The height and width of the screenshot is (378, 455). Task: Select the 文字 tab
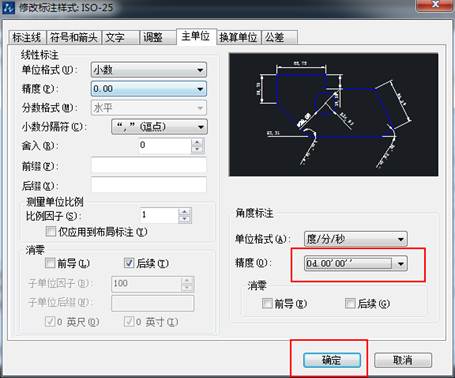[x=120, y=37]
